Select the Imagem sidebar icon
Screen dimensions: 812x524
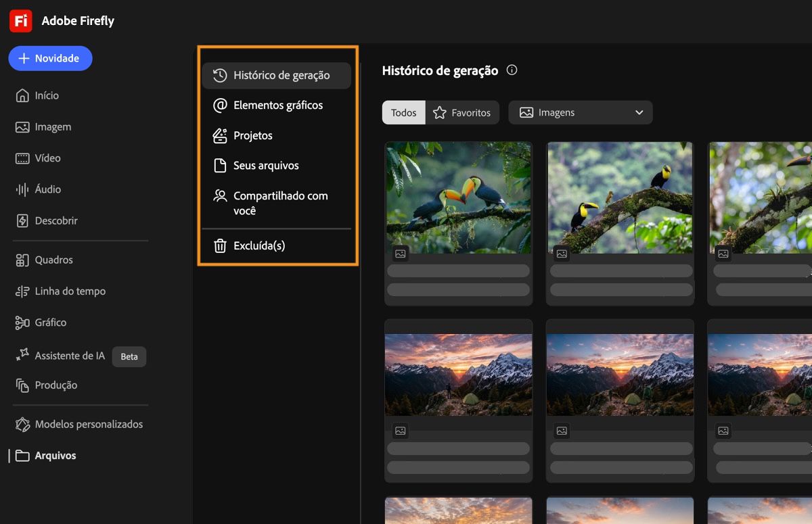tap(22, 127)
